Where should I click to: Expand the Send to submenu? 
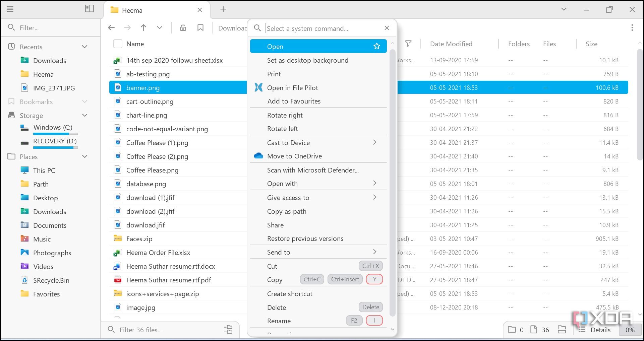pos(318,252)
